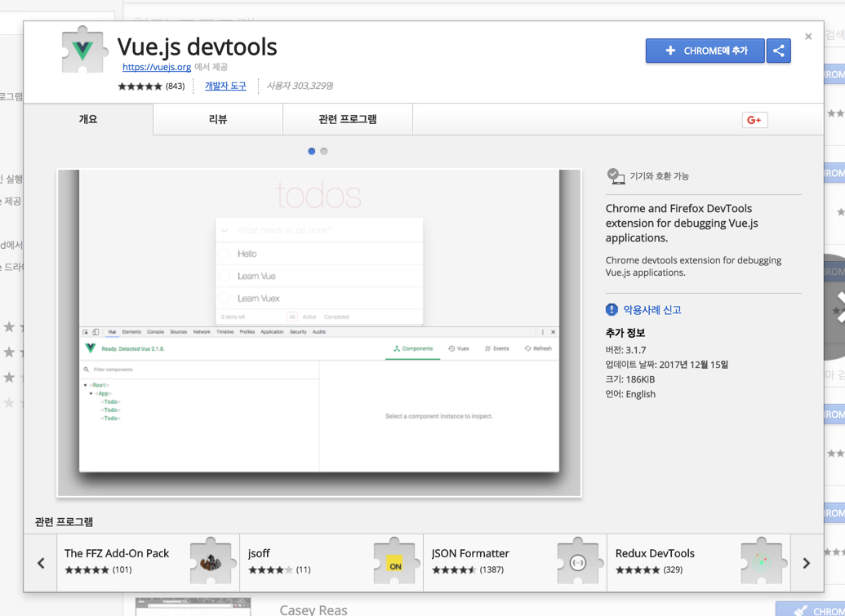
Task: Click CHROME에 추가 button
Action: (x=705, y=51)
